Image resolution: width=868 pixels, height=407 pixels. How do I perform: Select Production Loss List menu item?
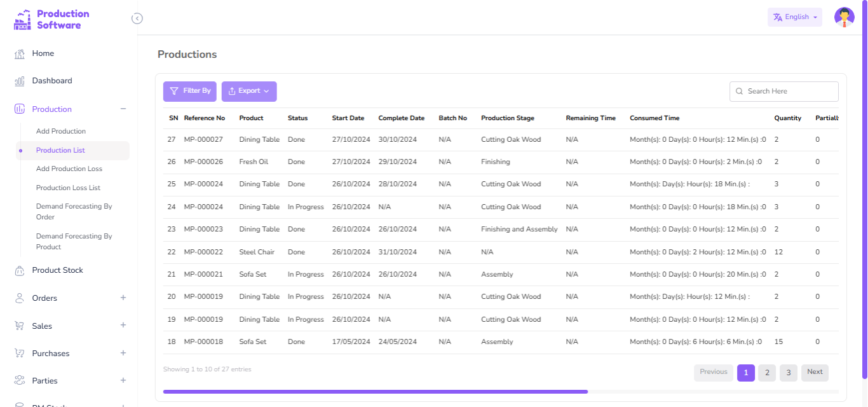[68, 188]
